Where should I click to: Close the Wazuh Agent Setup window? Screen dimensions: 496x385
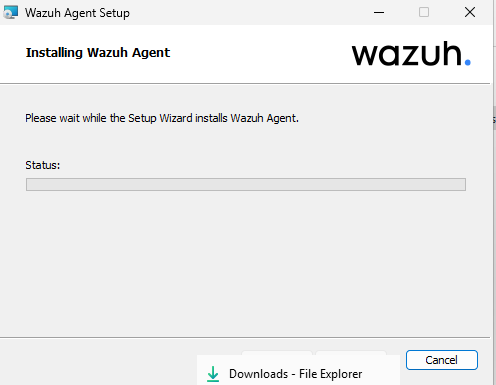pyautogui.click(x=470, y=12)
